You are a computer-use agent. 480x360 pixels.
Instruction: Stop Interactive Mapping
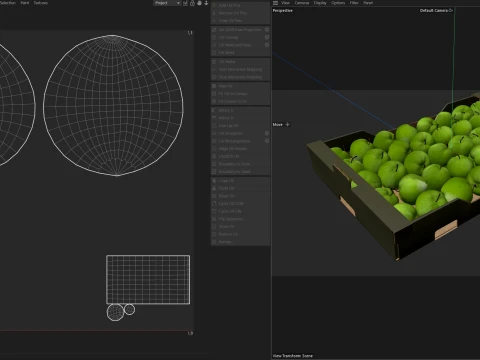tap(240, 77)
